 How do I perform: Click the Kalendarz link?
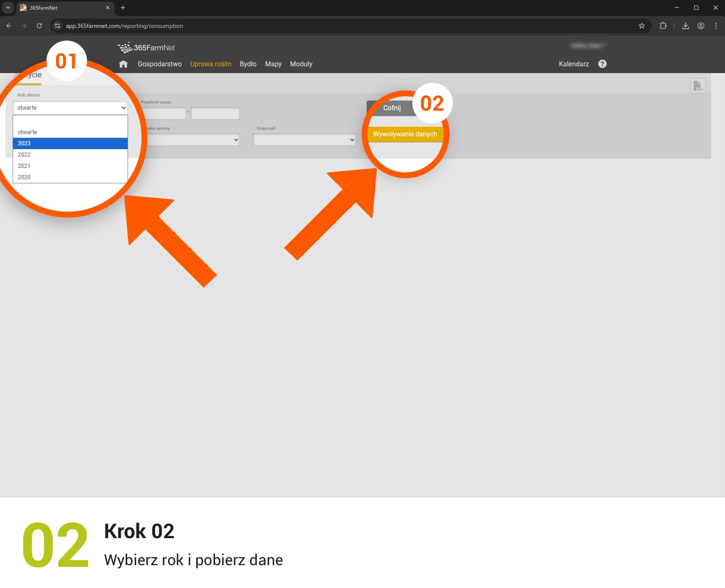573,64
